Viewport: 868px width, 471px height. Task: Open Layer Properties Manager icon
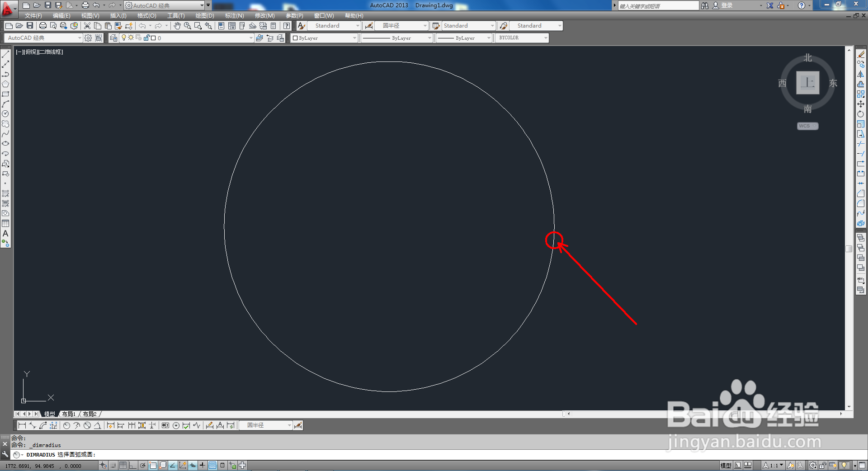(113, 38)
